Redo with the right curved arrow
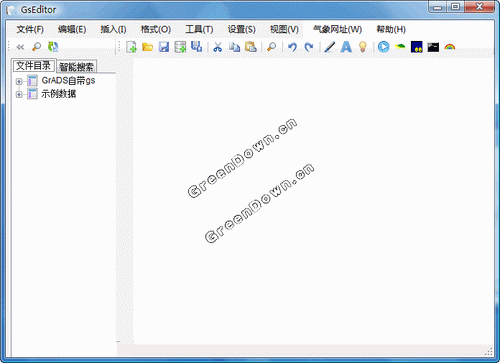 (x=309, y=47)
